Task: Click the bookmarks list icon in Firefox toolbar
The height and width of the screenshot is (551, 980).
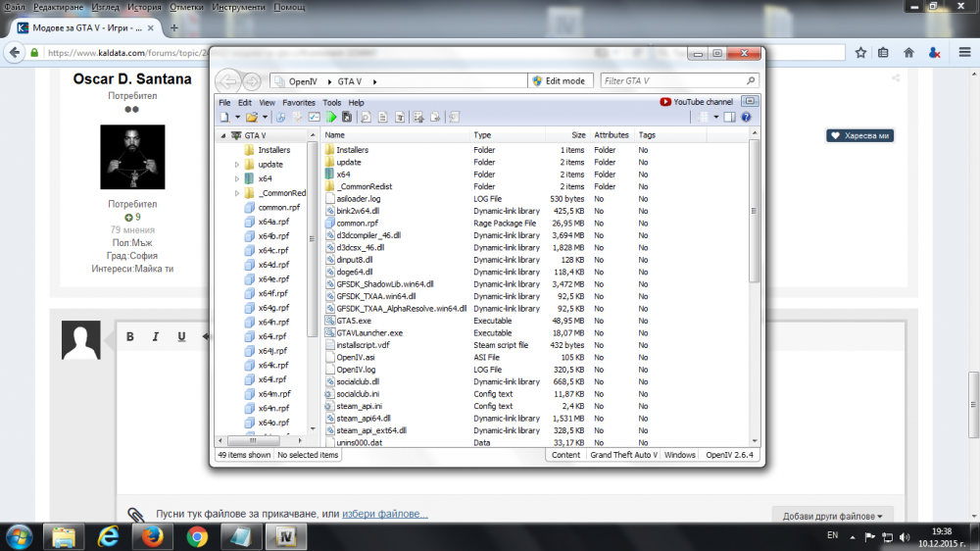Action: click(883, 53)
